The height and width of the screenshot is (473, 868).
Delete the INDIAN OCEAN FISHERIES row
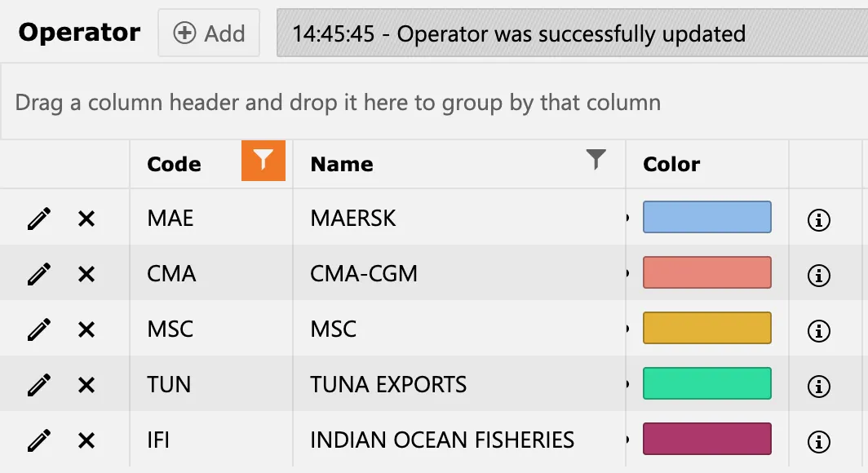[86, 441]
